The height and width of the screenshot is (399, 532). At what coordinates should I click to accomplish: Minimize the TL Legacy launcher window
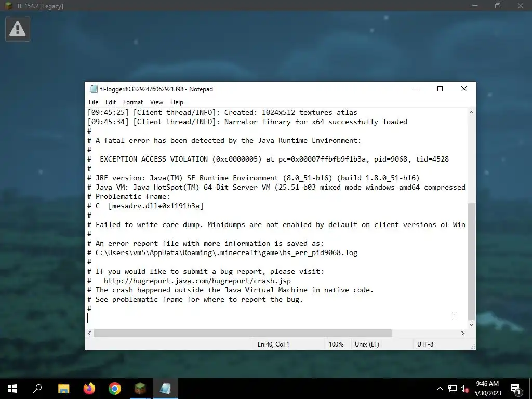[x=475, y=6]
